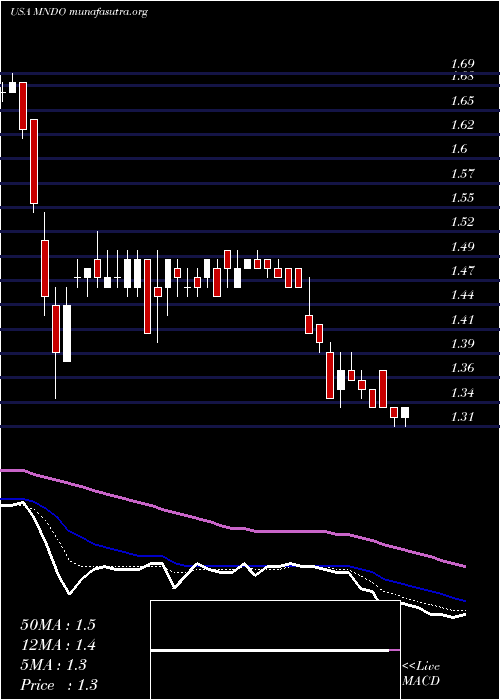Click the '12MA : 1.4' readout
The height and width of the screenshot is (700, 500).
point(58,645)
